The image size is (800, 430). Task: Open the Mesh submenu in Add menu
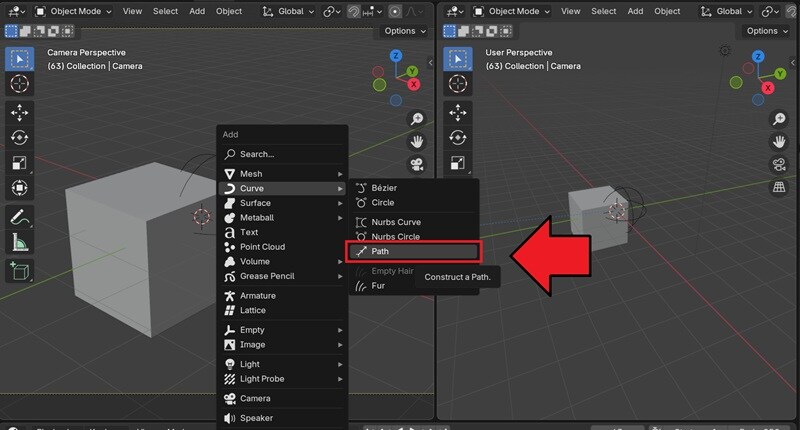coord(283,174)
